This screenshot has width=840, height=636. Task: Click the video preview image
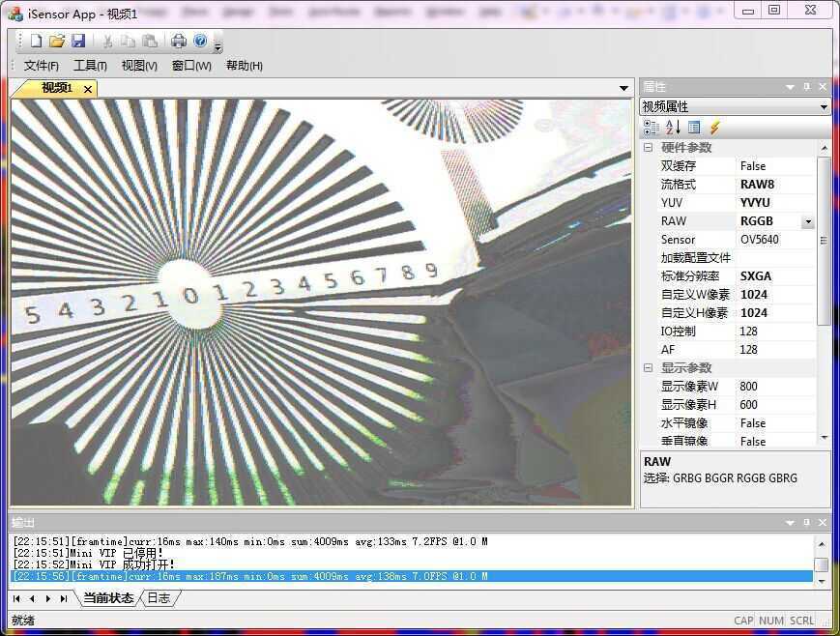pyautogui.click(x=322, y=303)
